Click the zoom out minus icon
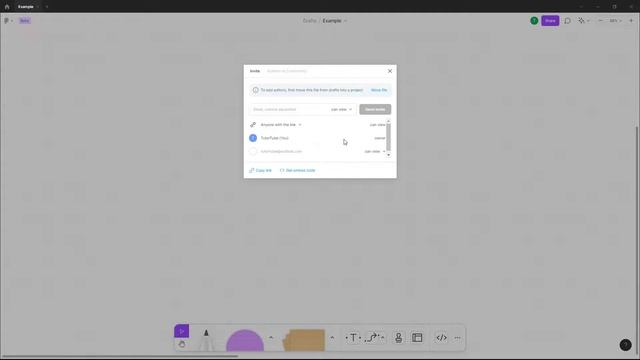640x360 pixels. tap(600, 20)
